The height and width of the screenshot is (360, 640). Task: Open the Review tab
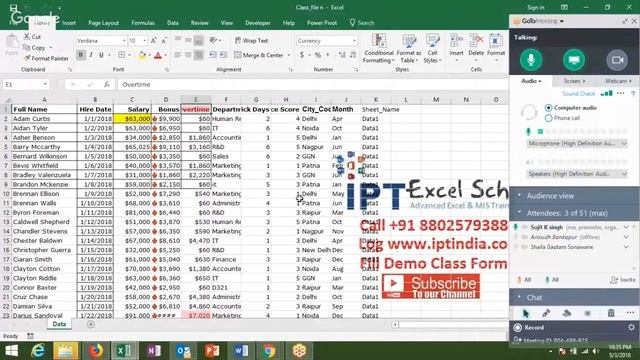(x=199, y=23)
